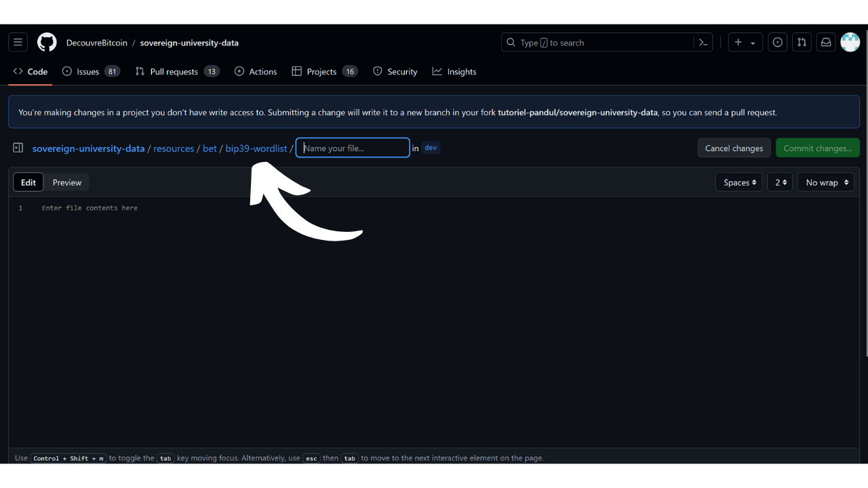Screen dimensions: 868x488
Task: Open the hamburger navigation menu
Action: (18, 42)
